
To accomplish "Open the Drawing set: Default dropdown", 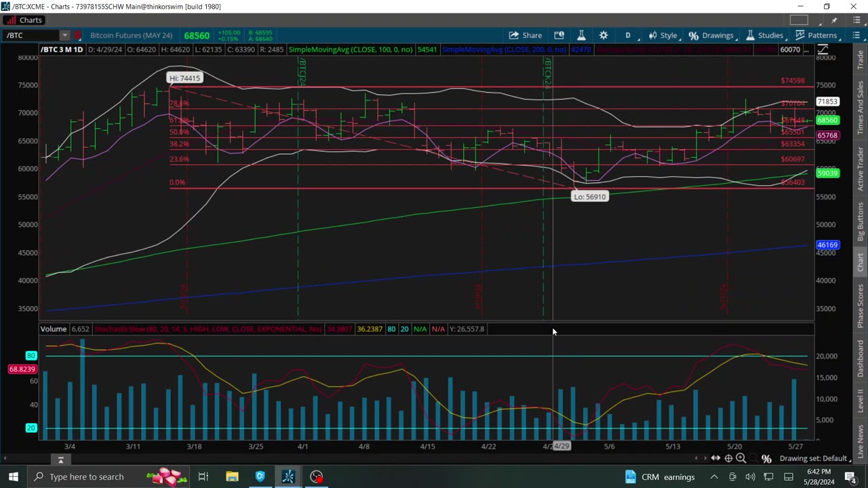I will coord(816,459).
